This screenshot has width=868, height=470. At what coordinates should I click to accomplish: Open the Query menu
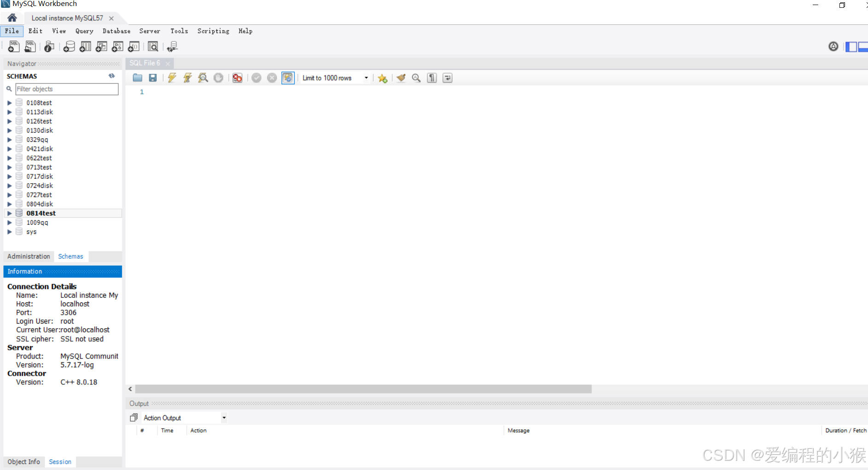pyautogui.click(x=84, y=31)
